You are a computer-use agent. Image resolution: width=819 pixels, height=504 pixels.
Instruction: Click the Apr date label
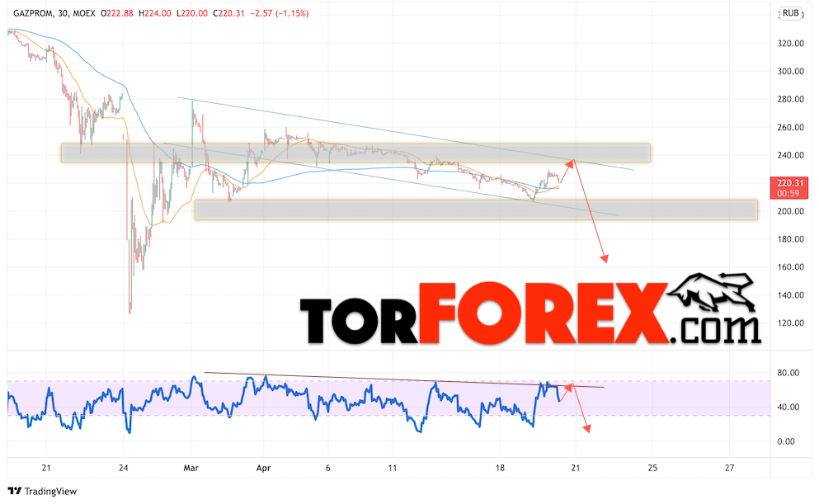pyautogui.click(x=264, y=468)
